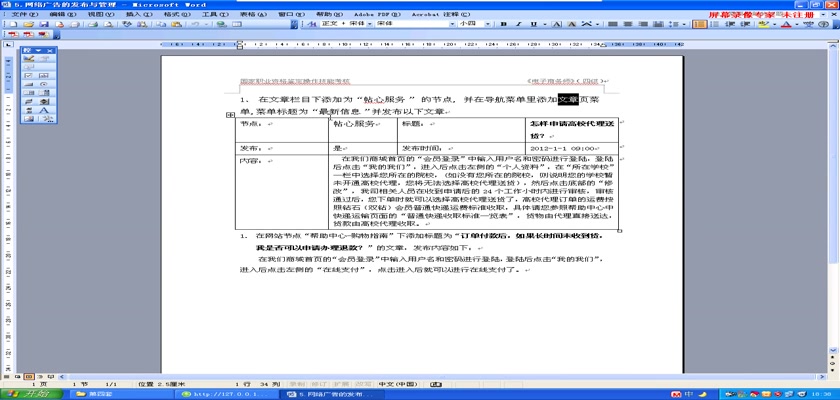This screenshot has width=840, height=400.
Task: Open the Adobe PDF menu
Action: pyautogui.click(x=377, y=14)
